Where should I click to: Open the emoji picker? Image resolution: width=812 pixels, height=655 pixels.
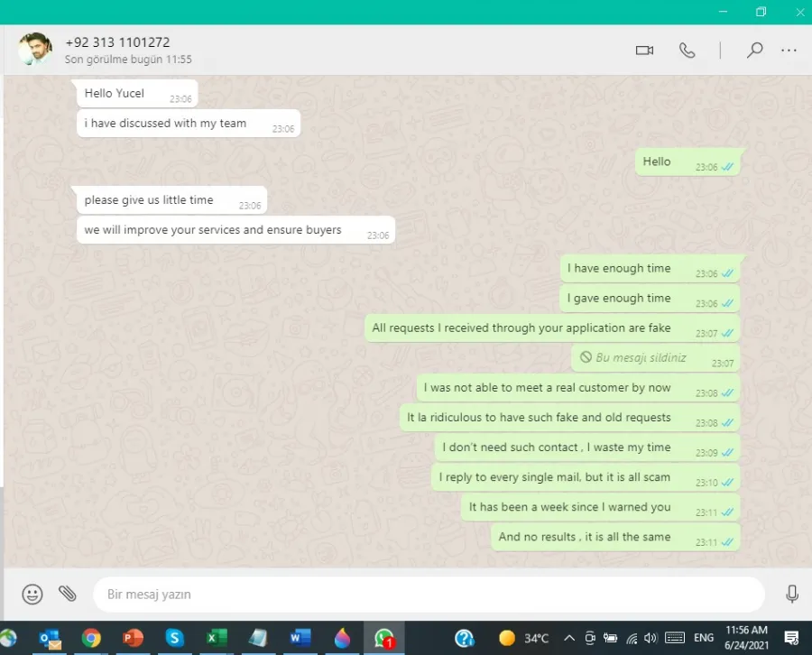pyautogui.click(x=32, y=594)
